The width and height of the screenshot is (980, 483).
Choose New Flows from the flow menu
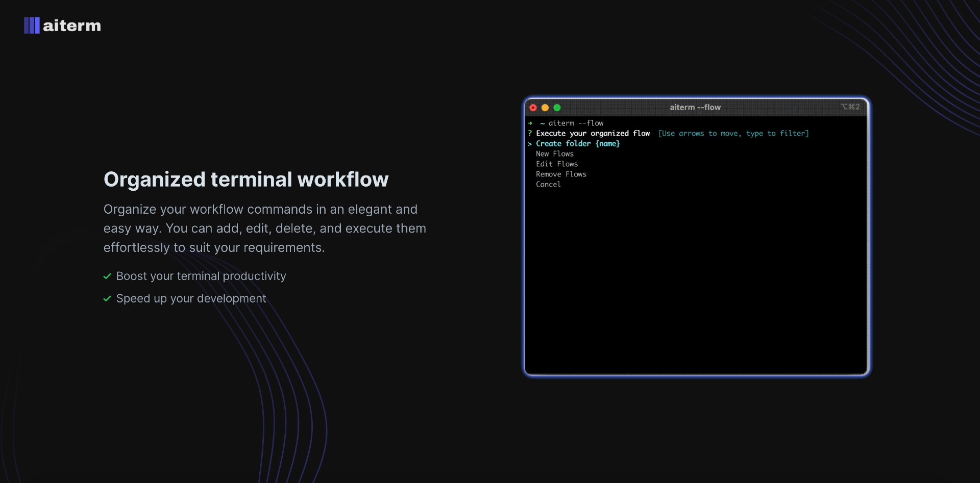[x=555, y=154]
